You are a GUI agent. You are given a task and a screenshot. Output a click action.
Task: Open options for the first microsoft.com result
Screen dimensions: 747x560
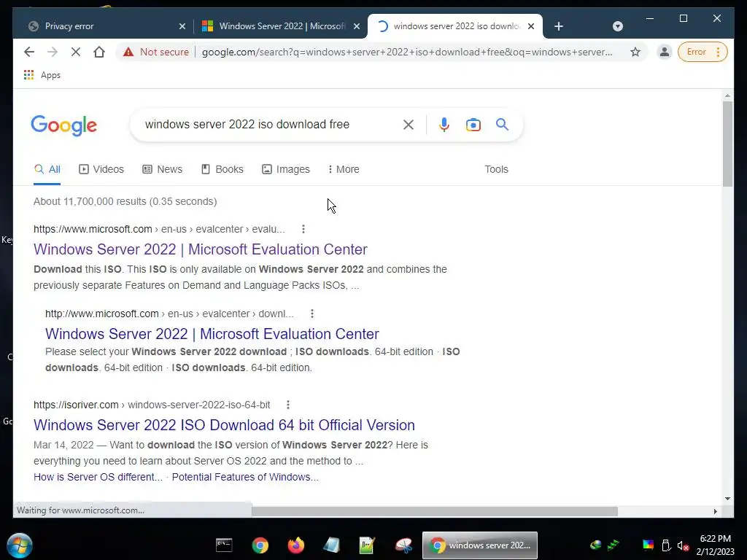click(x=303, y=229)
